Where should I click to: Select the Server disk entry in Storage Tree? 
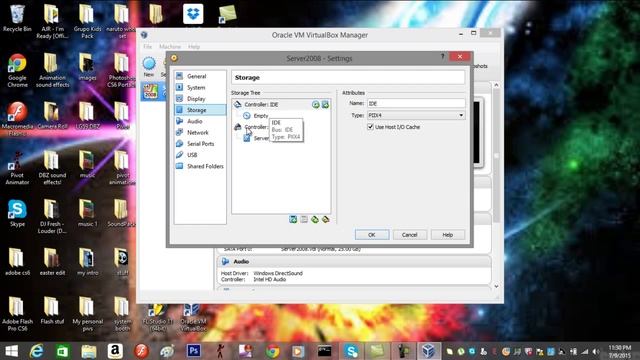(x=256, y=138)
